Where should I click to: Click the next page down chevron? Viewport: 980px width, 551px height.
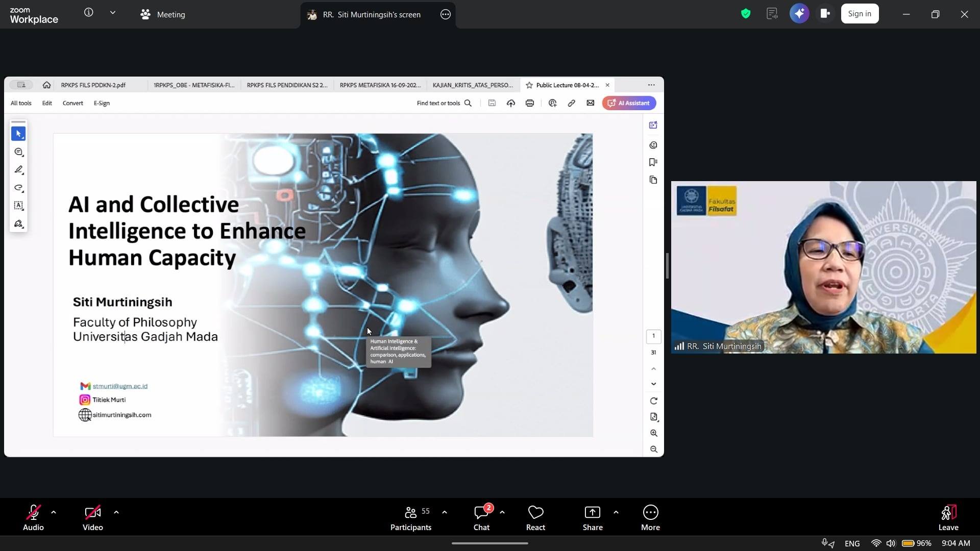pyautogui.click(x=653, y=384)
